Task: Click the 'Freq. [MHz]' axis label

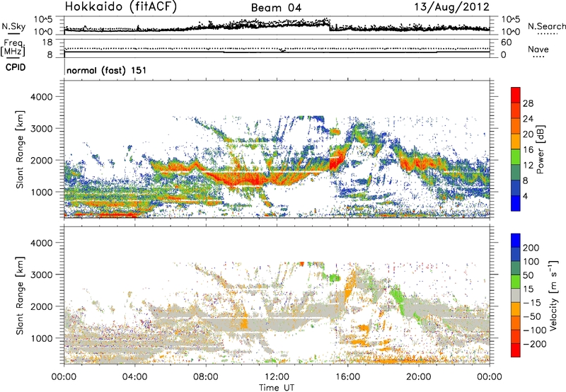Action: (13, 47)
